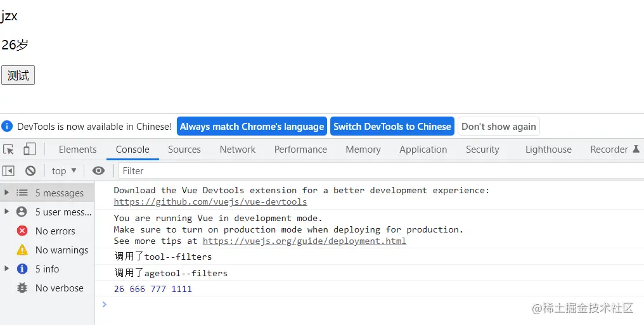Click the DevTools info notification icon
644x325 pixels.
pyautogui.click(x=7, y=127)
